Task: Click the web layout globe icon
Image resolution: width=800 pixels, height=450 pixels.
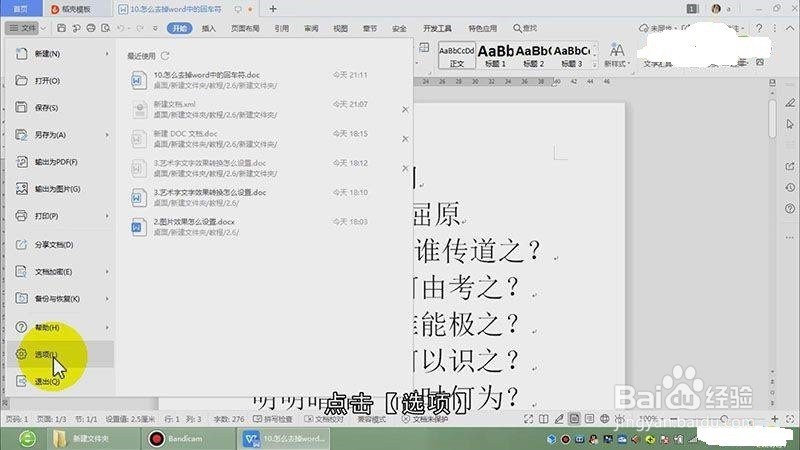Action: [605, 419]
